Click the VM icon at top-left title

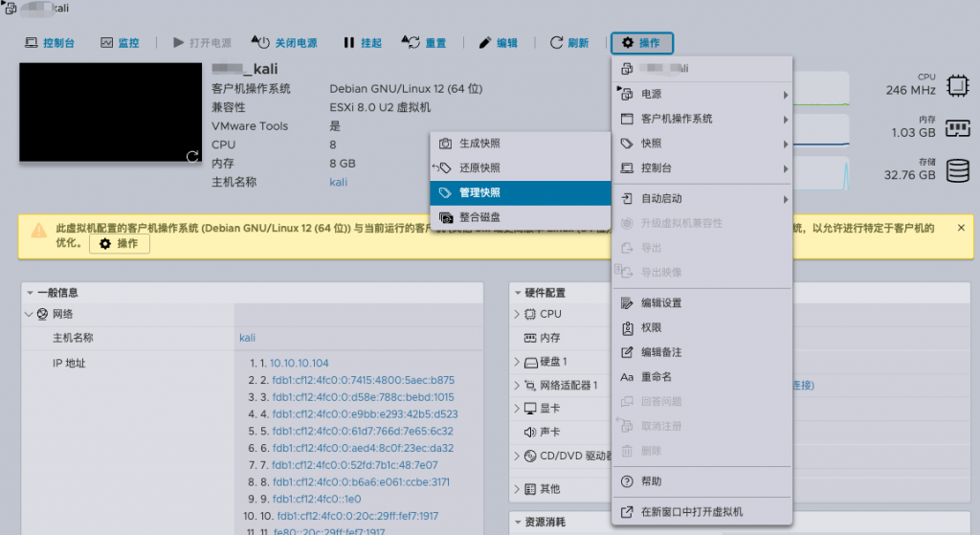[x=10, y=8]
